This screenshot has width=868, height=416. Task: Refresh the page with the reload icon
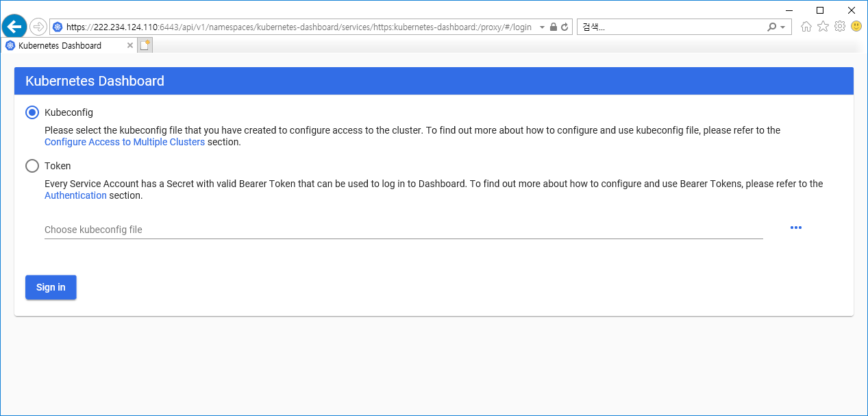pyautogui.click(x=565, y=27)
